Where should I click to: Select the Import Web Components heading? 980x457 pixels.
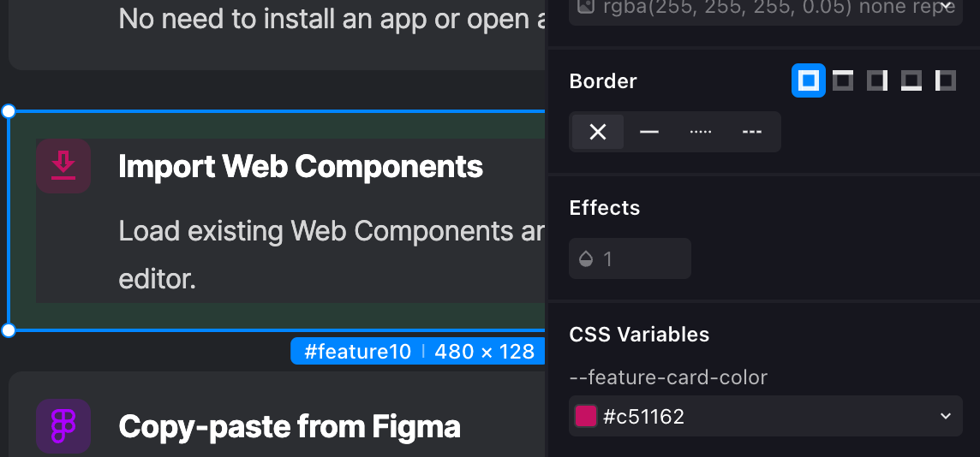tap(301, 166)
